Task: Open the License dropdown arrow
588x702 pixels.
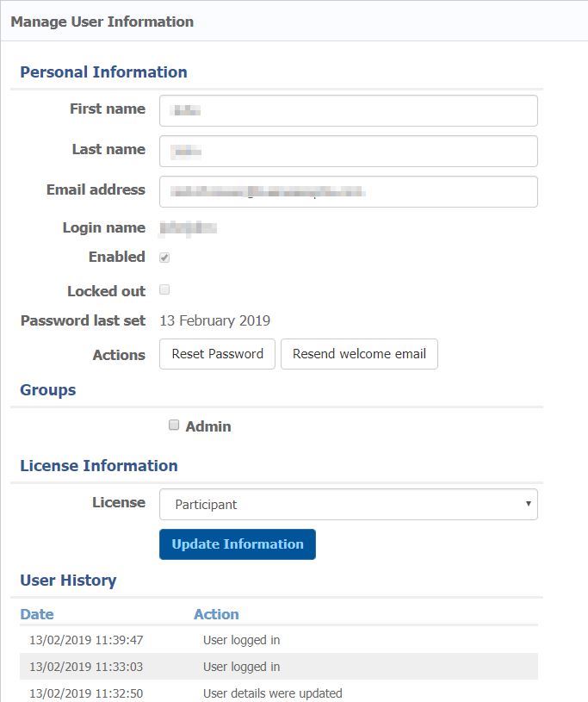Action: pyautogui.click(x=529, y=505)
